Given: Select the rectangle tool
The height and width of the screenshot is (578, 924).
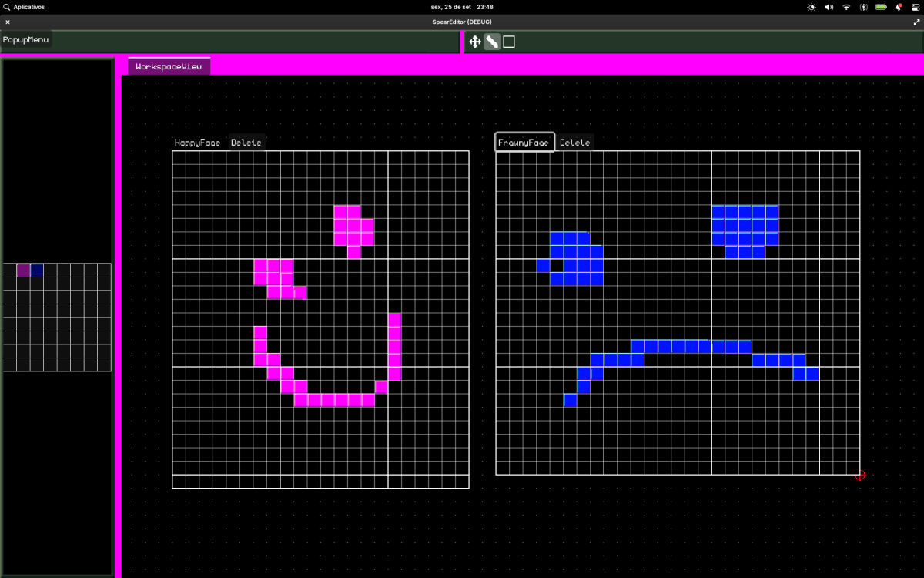Looking at the screenshot, I should (x=509, y=42).
